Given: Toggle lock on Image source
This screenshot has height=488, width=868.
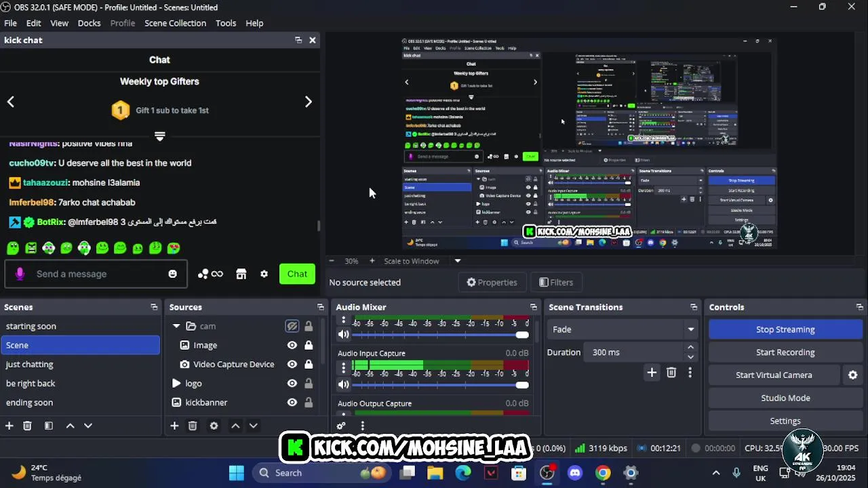Looking at the screenshot, I should click(309, 345).
